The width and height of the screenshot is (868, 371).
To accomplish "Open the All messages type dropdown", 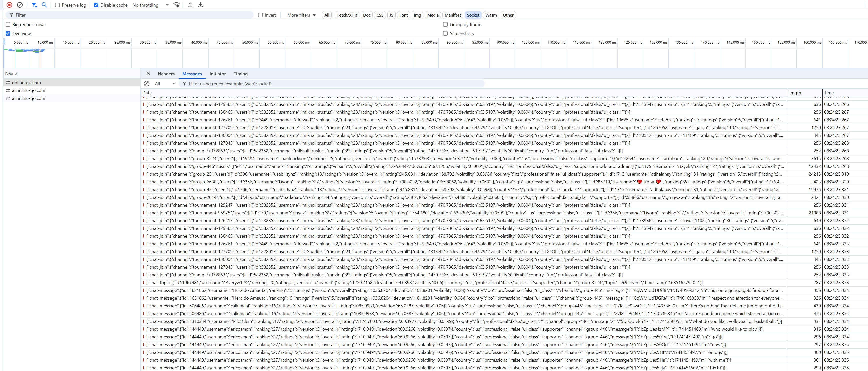I will point(165,84).
